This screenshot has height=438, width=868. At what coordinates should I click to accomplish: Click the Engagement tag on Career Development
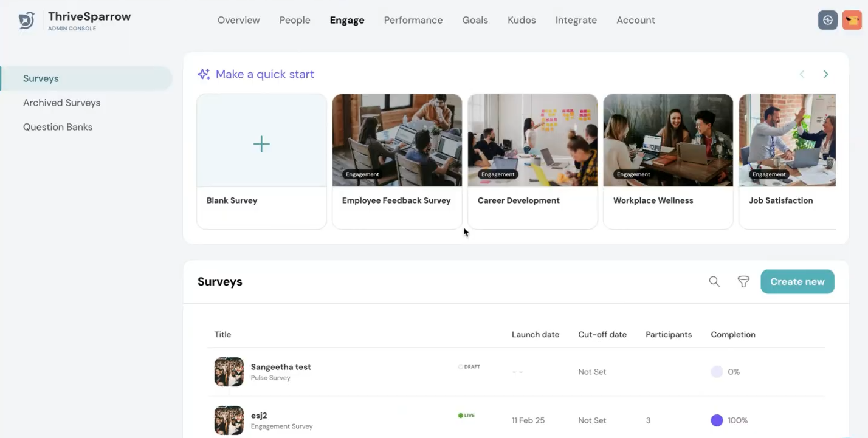pyautogui.click(x=498, y=174)
